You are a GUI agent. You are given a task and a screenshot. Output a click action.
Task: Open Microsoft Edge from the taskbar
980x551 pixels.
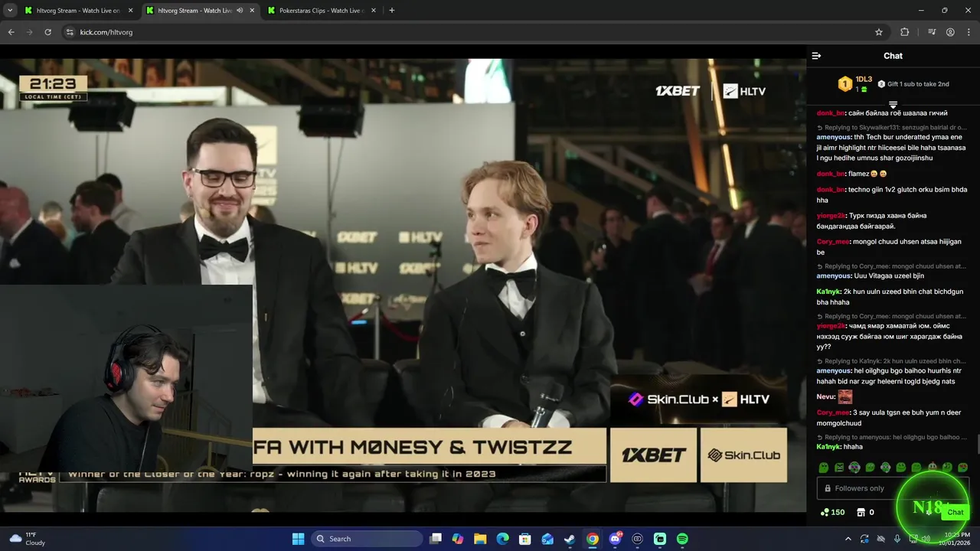(502, 539)
